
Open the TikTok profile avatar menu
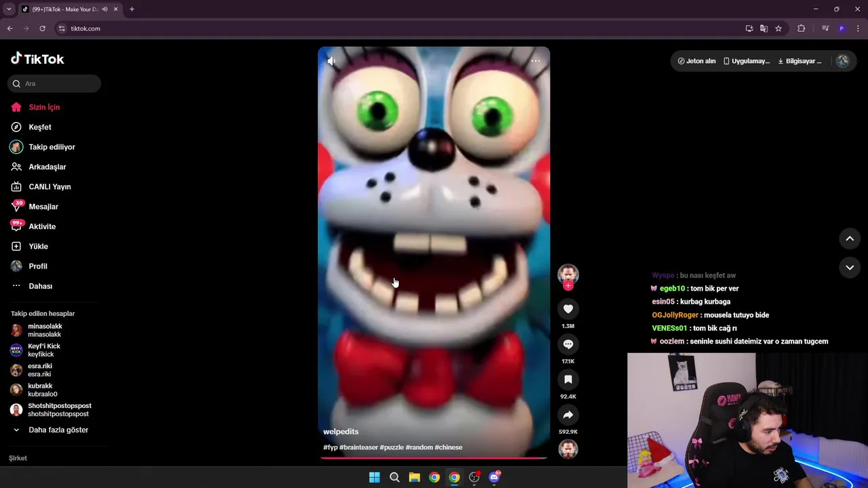(x=843, y=61)
